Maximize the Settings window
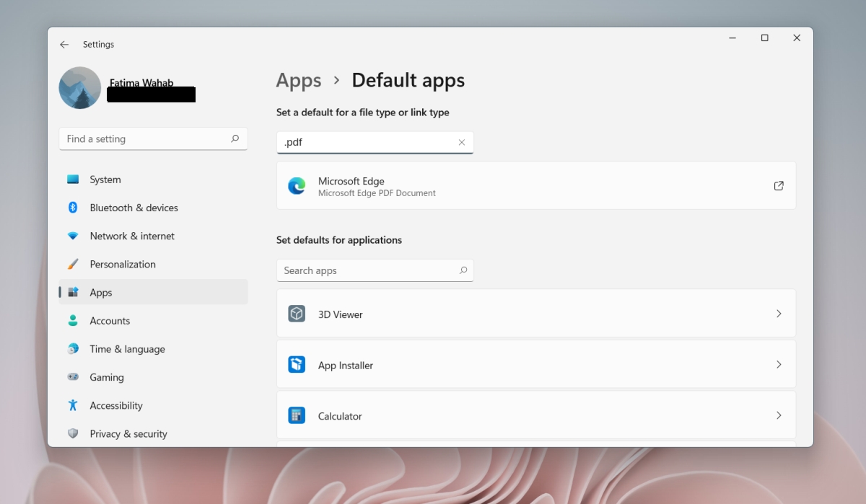The image size is (866, 504). tap(764, 38)
